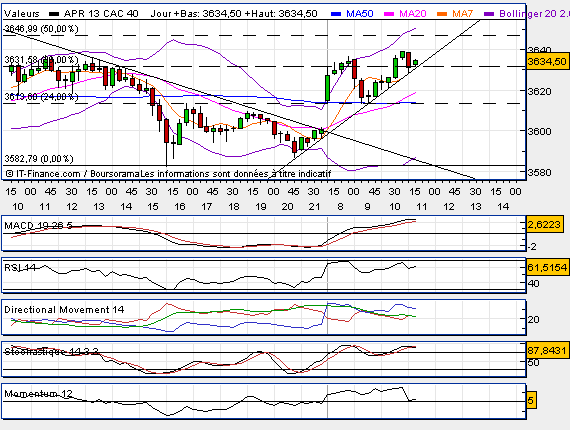Click the blue MA50 legend swatch
The width and height of the screenshot is (570, 430).
(x=336, y=14)
